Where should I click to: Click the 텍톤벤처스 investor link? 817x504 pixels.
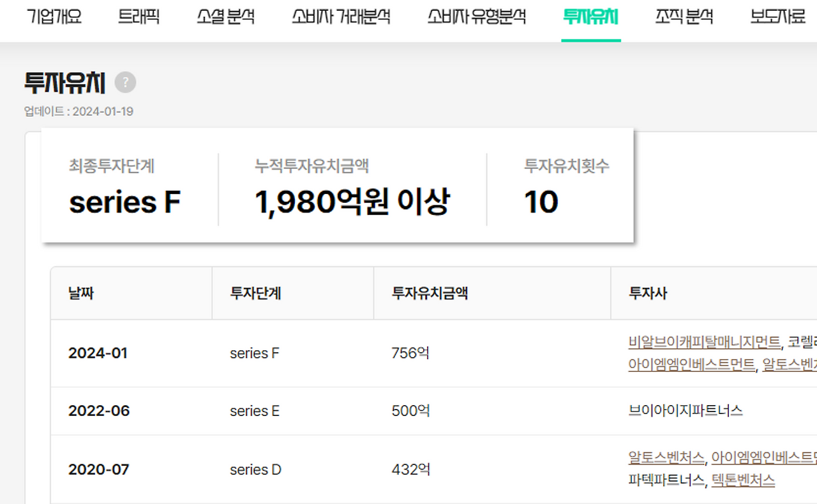point(742,481)
